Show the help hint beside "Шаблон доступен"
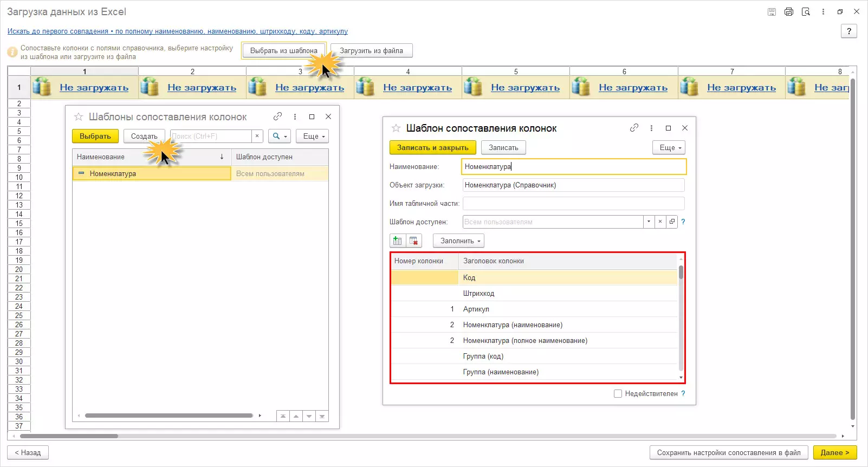Screen dimensions: 868x467 683,222
